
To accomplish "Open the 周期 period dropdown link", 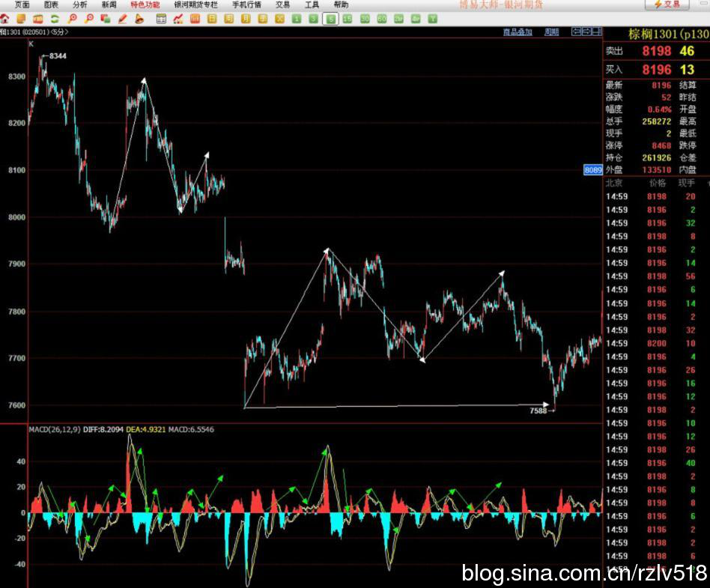I will [551, 31].
